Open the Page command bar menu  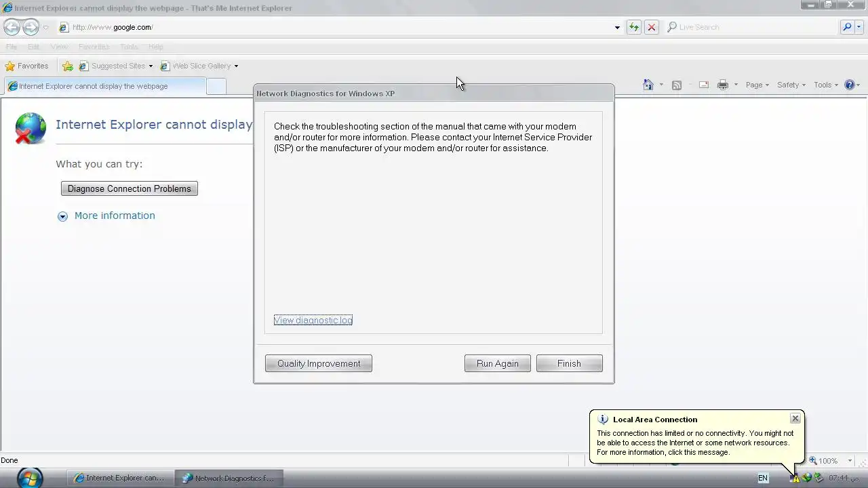click(x=757, y=85)
